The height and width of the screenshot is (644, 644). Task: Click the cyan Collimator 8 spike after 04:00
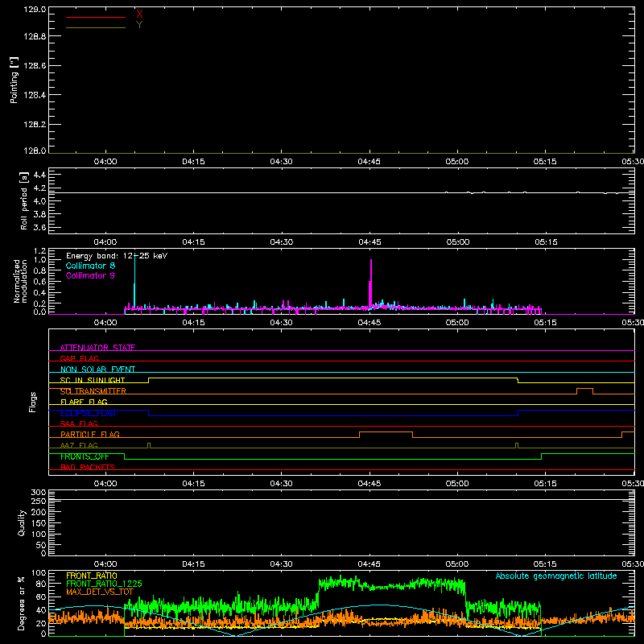[134, 279]
